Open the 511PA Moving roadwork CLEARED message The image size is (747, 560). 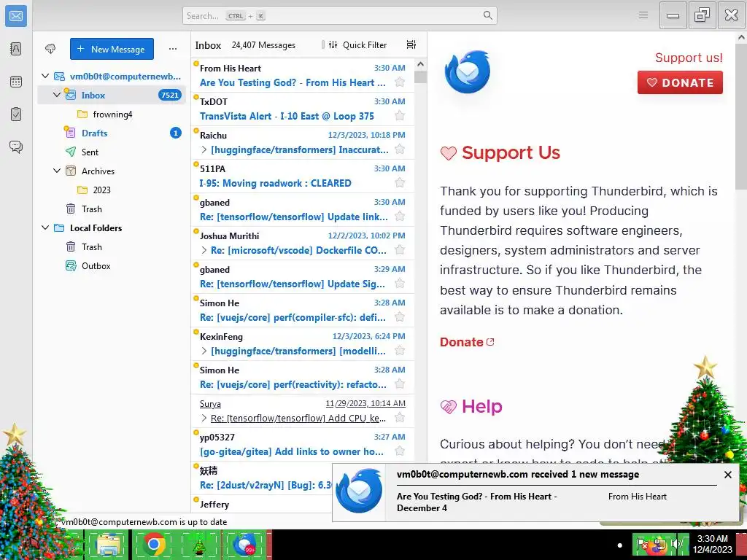[303, 176]
